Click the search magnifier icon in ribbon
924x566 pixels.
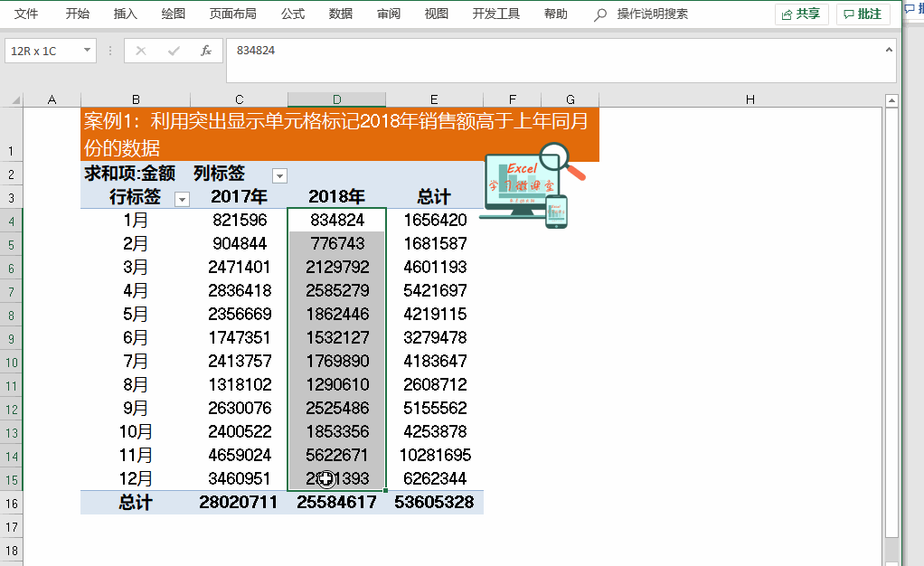(600, 14)
